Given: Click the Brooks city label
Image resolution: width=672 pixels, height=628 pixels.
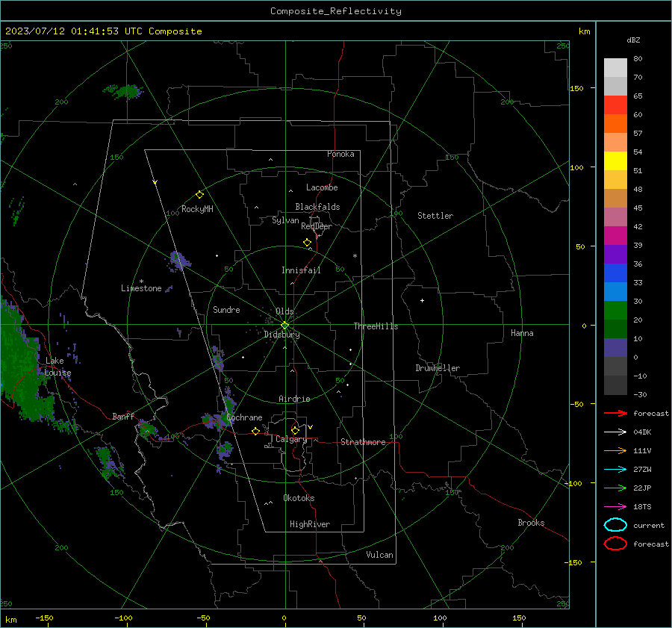Looking at the screenshot, I should click(531, 523).
